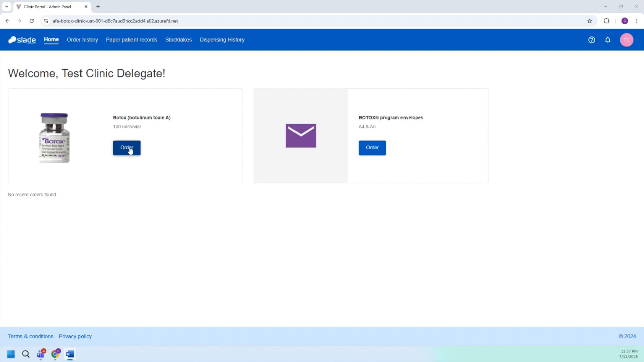Open the Terms & conditions link
The image size is (644, 362).
31,336
